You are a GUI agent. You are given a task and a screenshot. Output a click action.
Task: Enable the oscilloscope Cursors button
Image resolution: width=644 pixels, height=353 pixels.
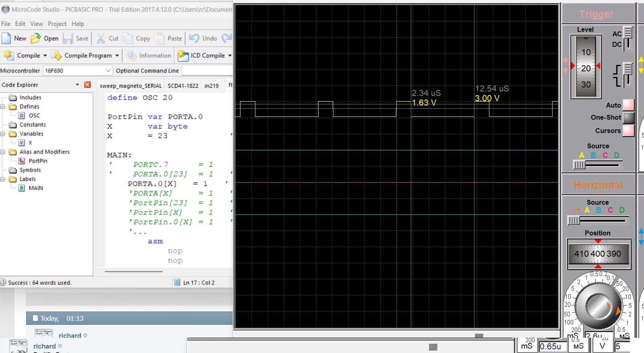coord(628,131)
